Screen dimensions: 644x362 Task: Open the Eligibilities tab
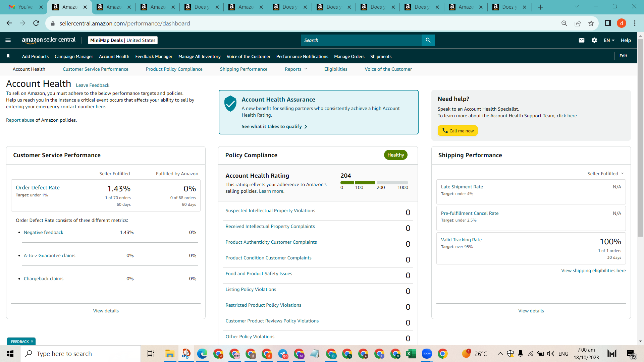(x=336, y=69)
